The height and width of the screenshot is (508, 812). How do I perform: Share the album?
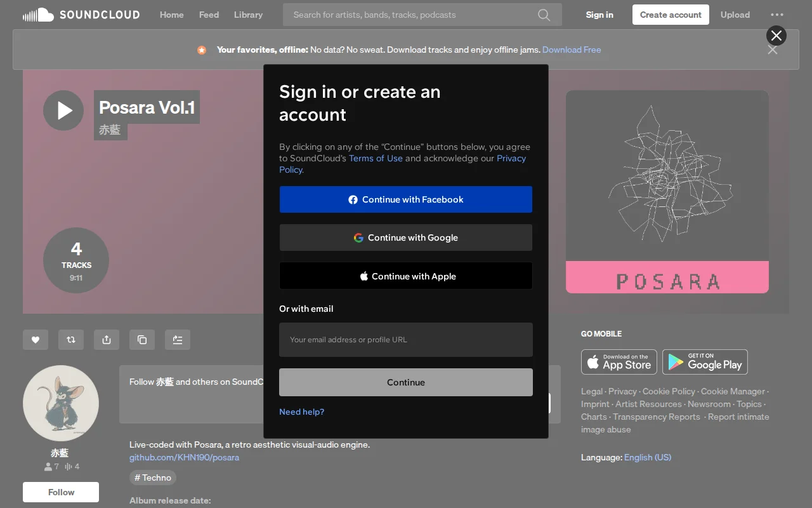coord(107,340)
